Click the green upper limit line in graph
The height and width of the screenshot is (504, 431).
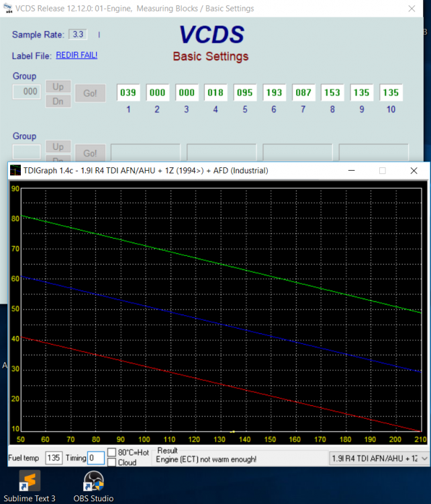click(221, 264)
